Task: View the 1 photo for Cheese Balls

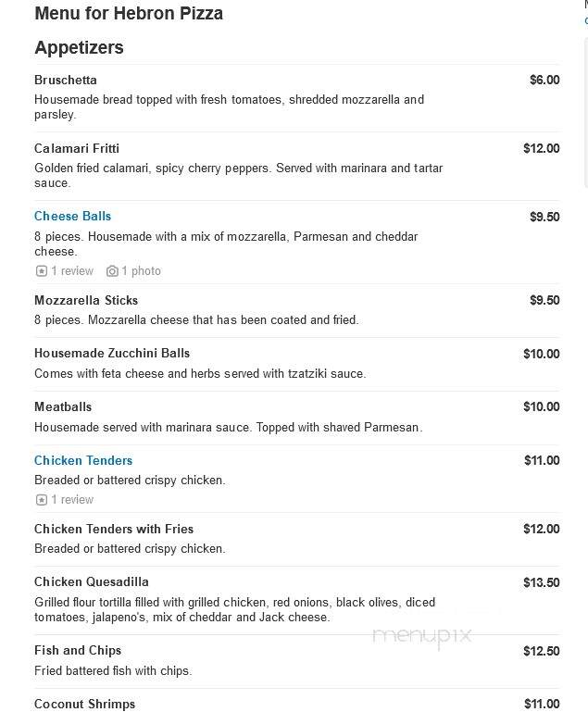Action: click(x=141, y=271)
